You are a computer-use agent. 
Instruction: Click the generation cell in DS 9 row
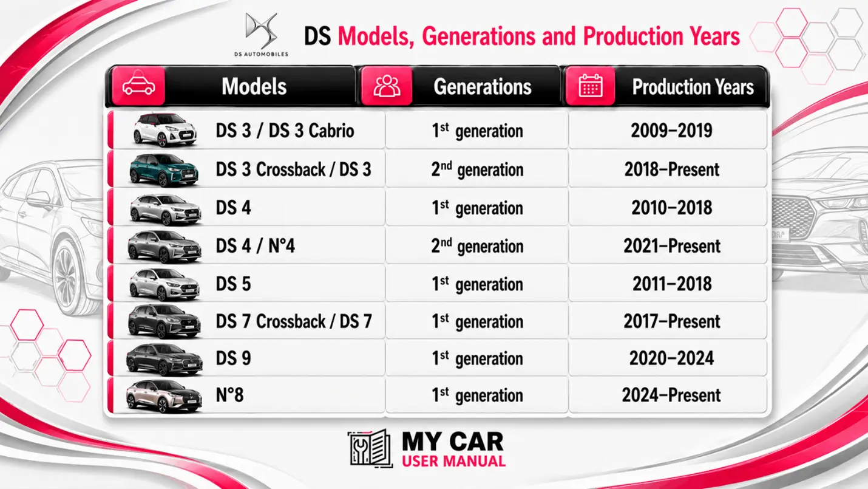(x=477, y=358)
